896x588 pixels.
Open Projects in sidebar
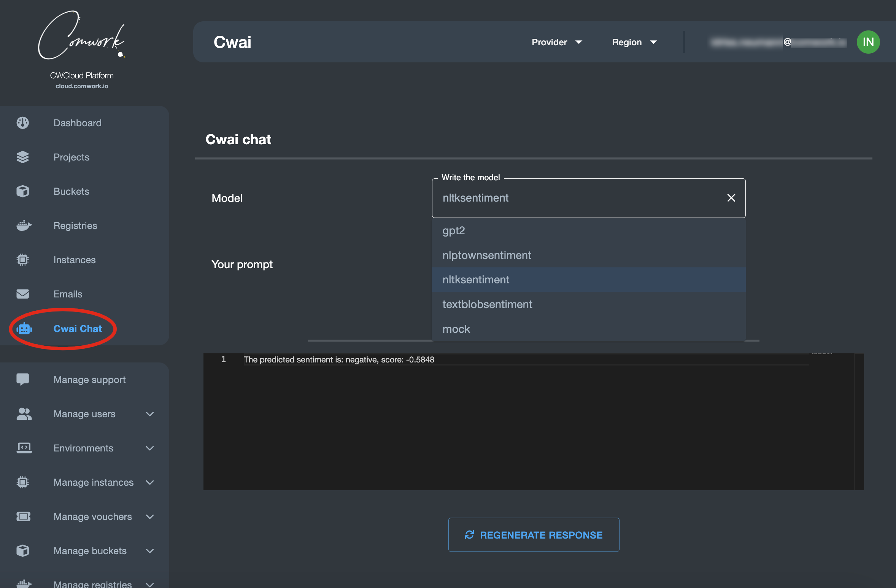pyautogui.click(x=71, y=157)
